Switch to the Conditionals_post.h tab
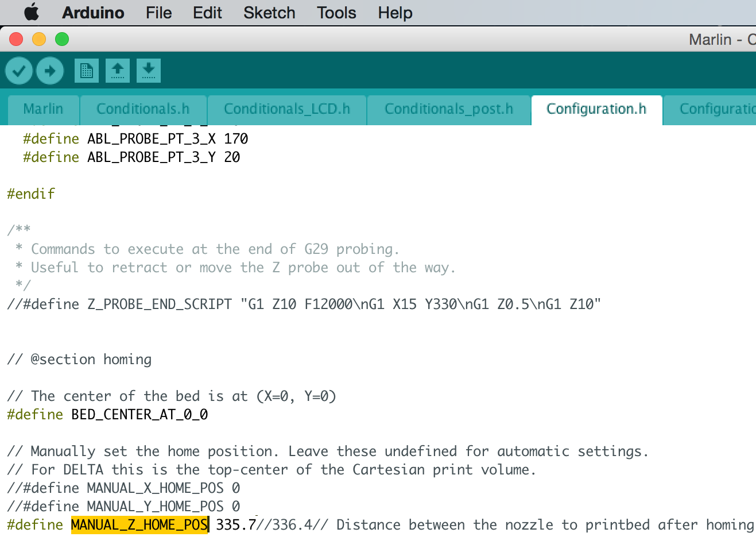Screen dimensions: 756x552 (449, 109)
